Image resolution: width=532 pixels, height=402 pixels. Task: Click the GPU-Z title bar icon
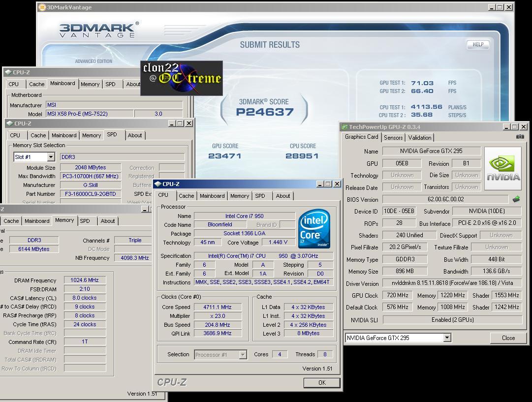[344, 127]
